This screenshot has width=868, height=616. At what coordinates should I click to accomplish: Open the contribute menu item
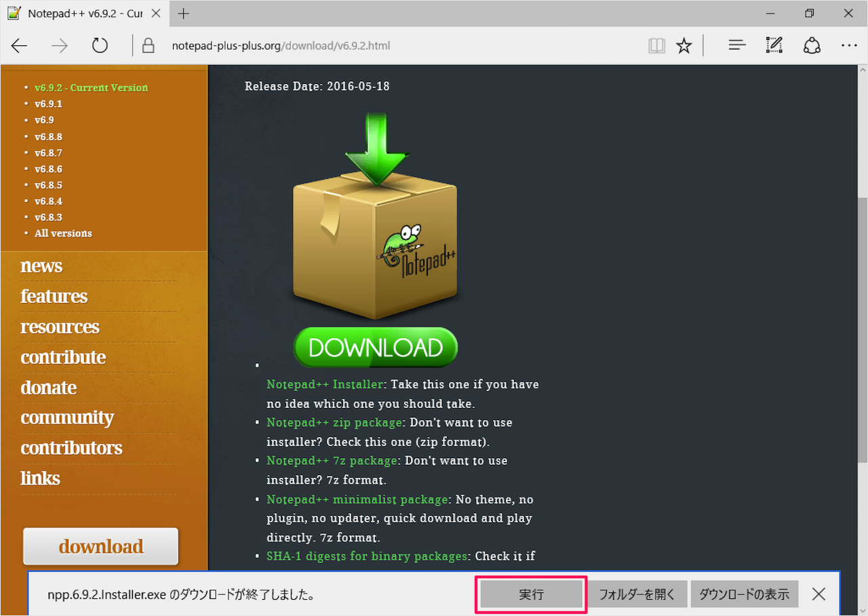point(63,357)
